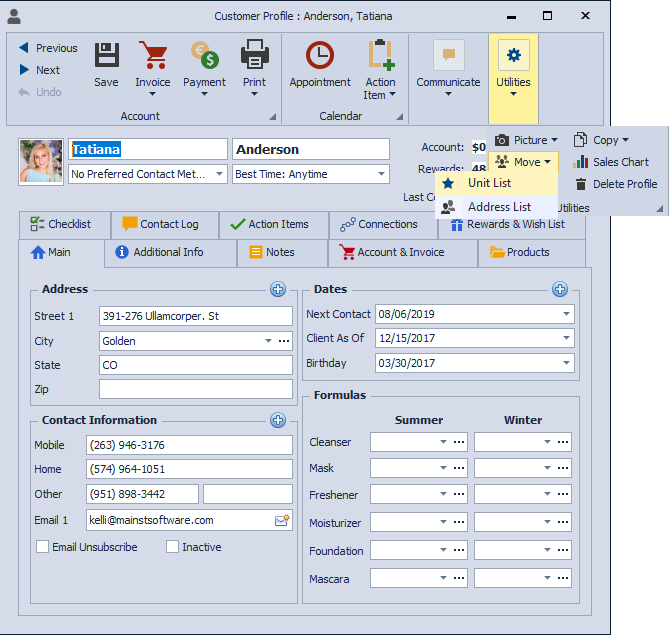669x635 pixels.
Task: Expand the Winter Moisturizer dropdown
Action: (547, 522)
